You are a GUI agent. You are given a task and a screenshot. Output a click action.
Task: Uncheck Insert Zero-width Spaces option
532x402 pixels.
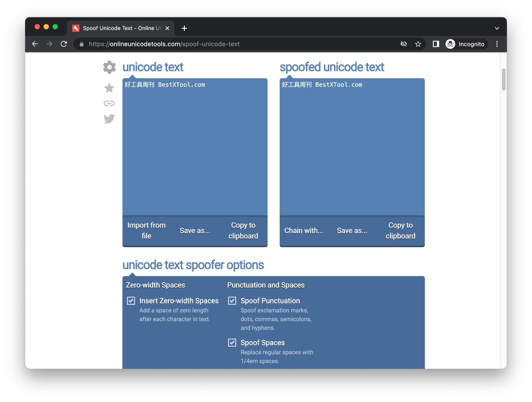(x=131, y=300)
